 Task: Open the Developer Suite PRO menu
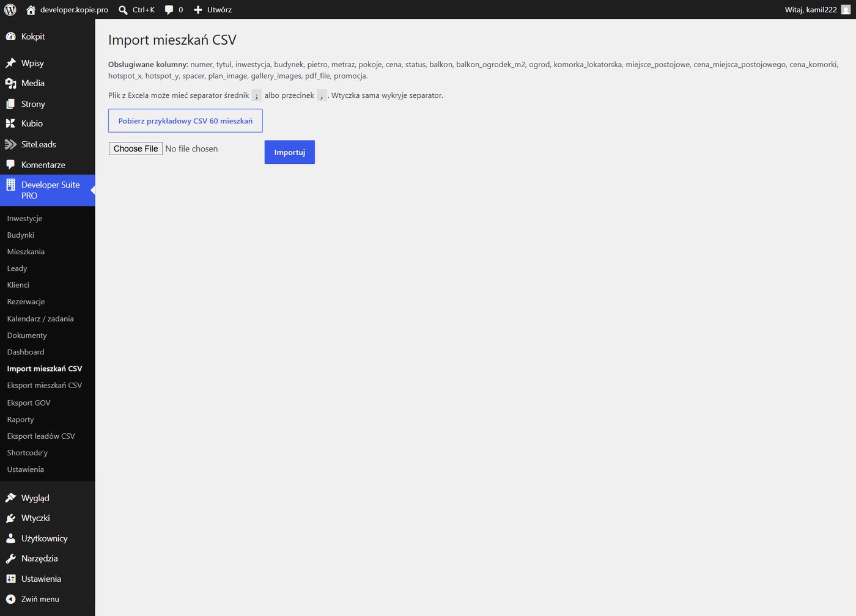coord(48,190)
